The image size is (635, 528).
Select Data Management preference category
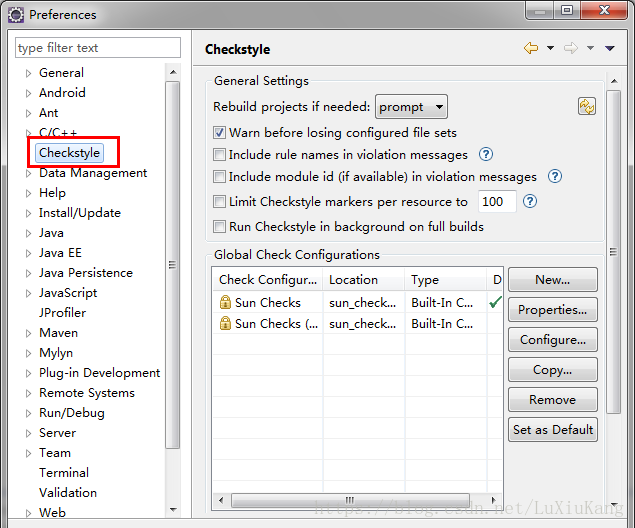point(93,173)
